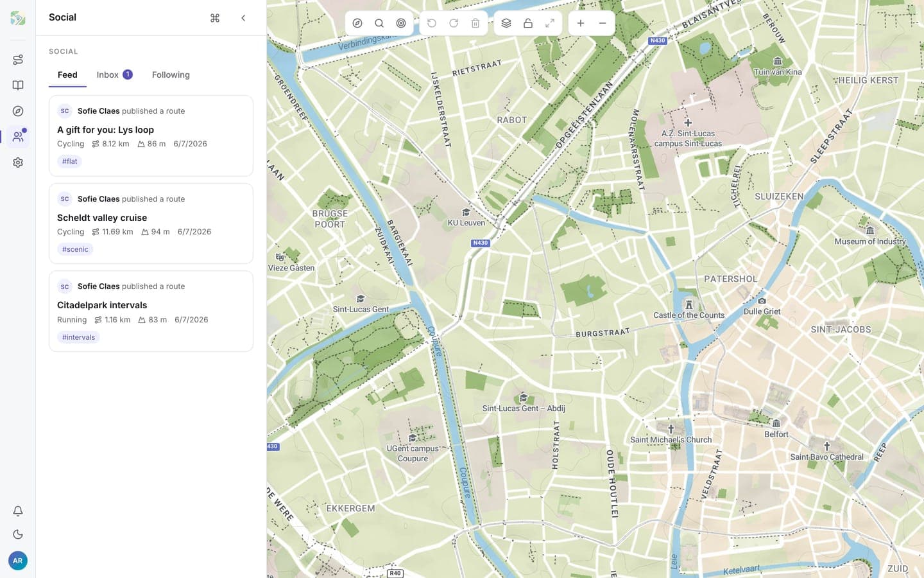Click the '8.12 km' distance text
This screenshot has height=578, width=924.
coord(116,144)
